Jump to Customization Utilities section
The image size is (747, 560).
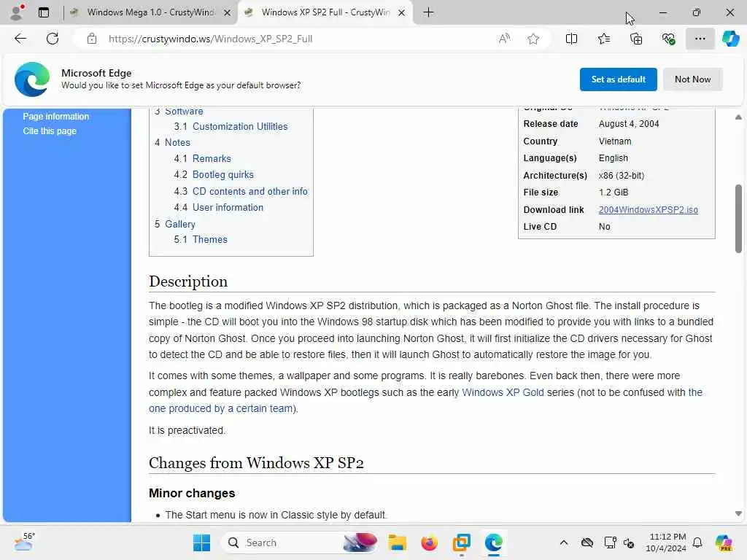click(x=240, y=126)
